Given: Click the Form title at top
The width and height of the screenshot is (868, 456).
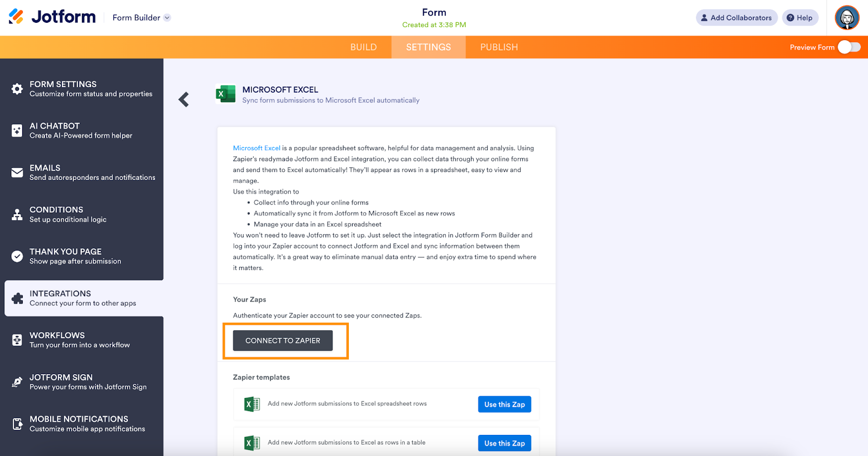Looking at the screenshot, I should click(434, 12).
